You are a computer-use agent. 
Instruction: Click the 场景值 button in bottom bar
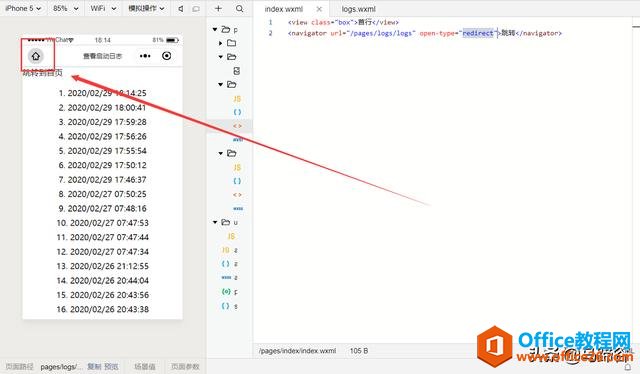(x=145, y=367)
